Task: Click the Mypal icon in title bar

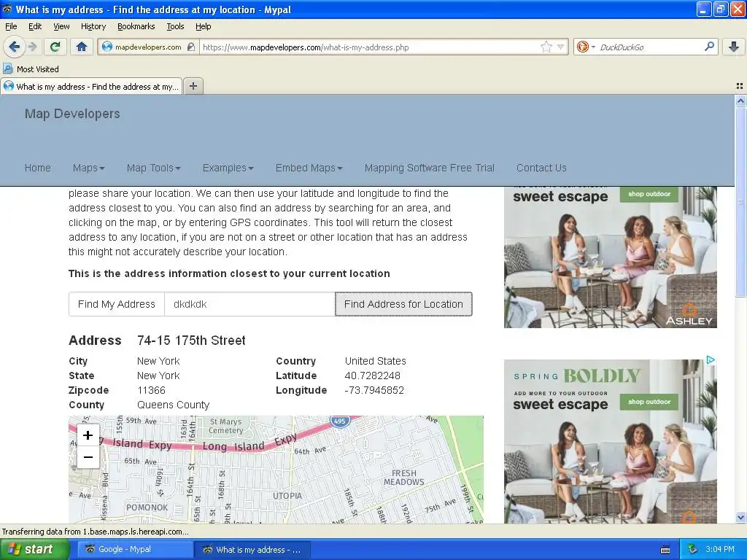Action: click(7, 9)
